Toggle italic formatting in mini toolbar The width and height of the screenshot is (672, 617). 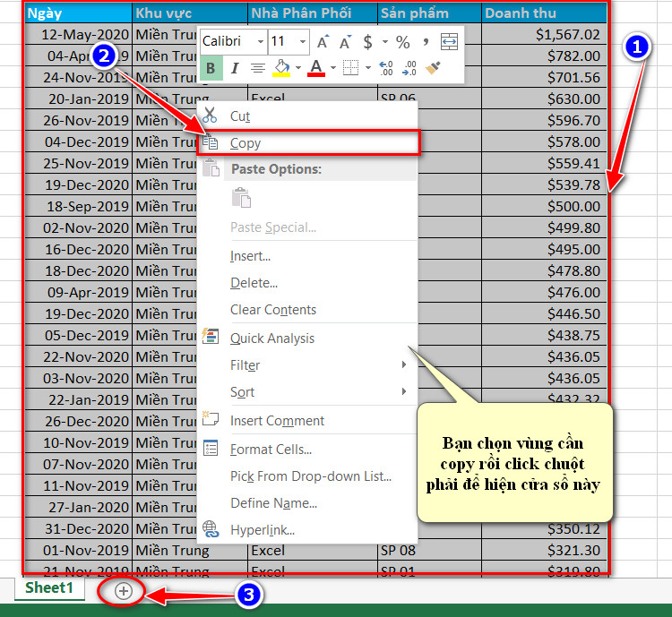coord(235,68)
